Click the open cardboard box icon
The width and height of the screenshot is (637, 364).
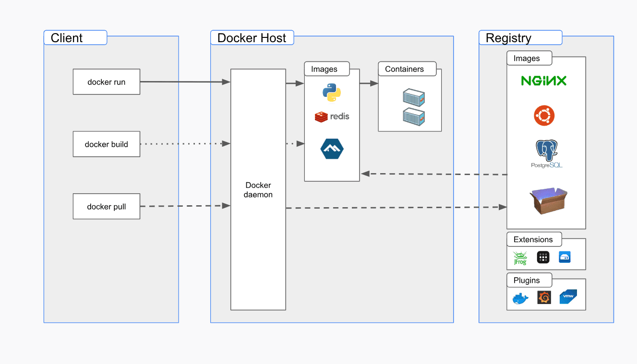pos(548,200)
